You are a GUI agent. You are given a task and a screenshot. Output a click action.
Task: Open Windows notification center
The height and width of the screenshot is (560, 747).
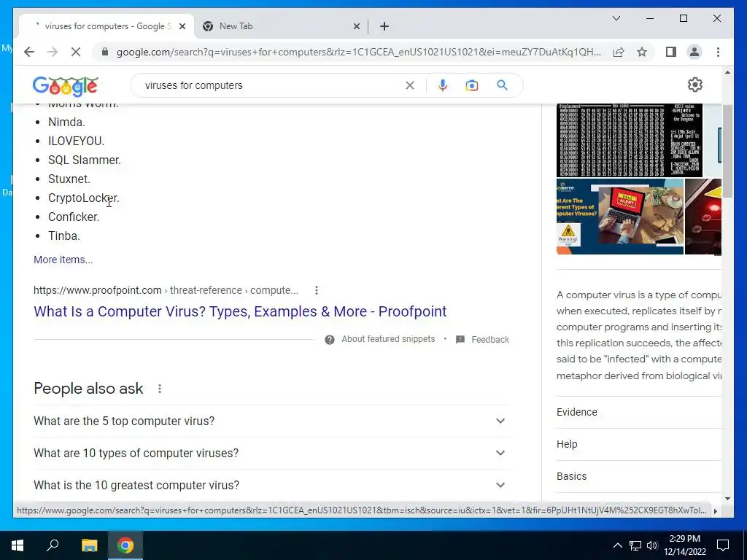click(x=723, y=545)
